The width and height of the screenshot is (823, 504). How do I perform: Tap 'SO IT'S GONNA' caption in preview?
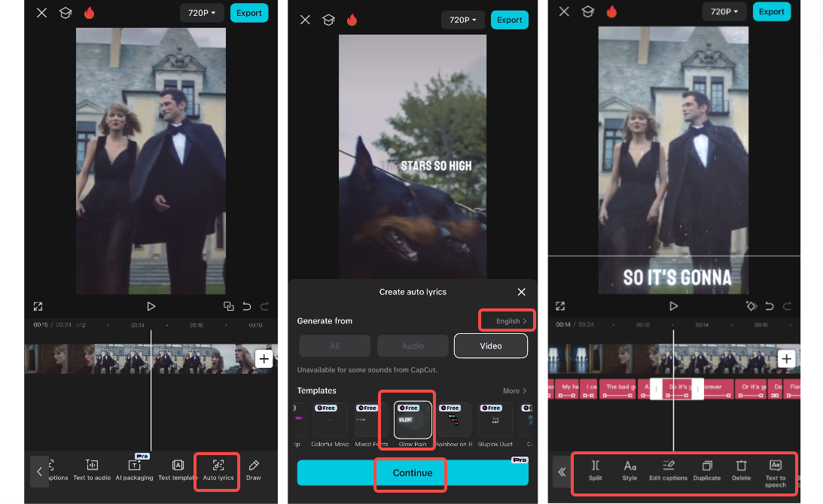point(677,278)
